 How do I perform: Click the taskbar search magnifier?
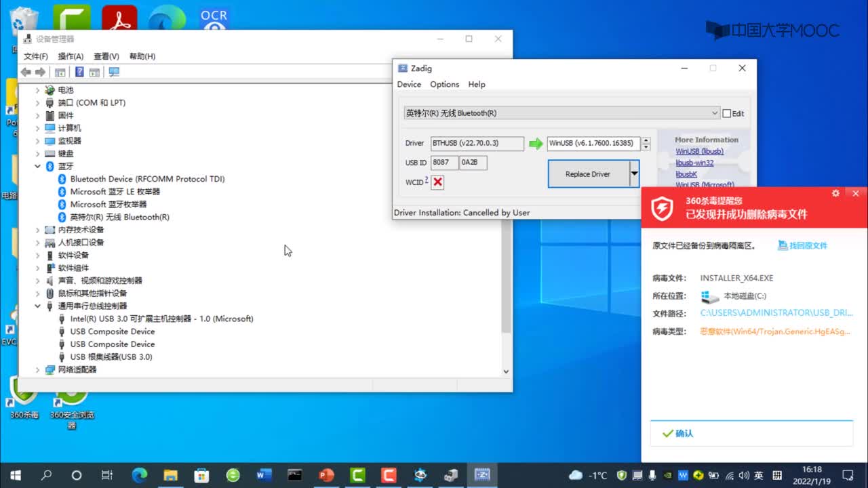tap(46, 474)
